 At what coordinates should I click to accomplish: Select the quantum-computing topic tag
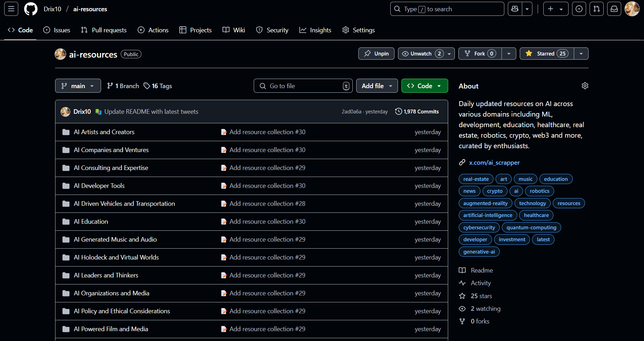tap(531, 228)
